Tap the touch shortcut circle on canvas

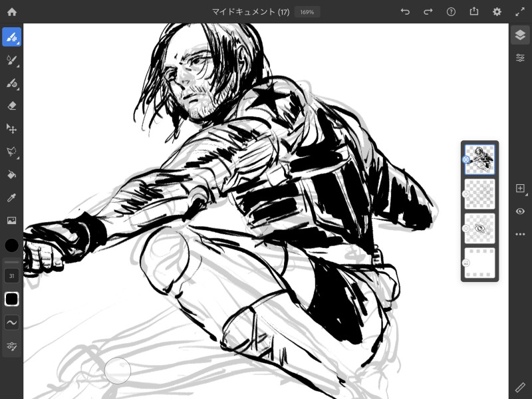(118, 370)
